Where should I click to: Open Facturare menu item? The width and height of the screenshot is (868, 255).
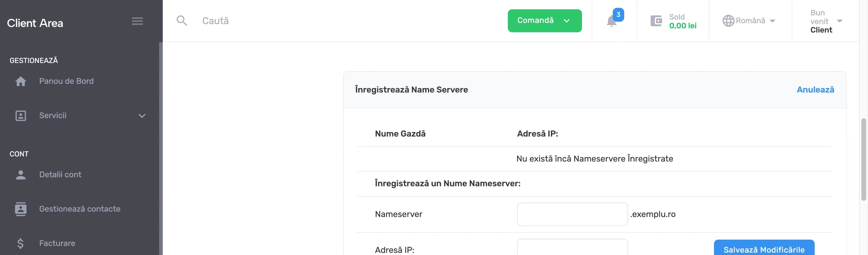click(57, 243)
